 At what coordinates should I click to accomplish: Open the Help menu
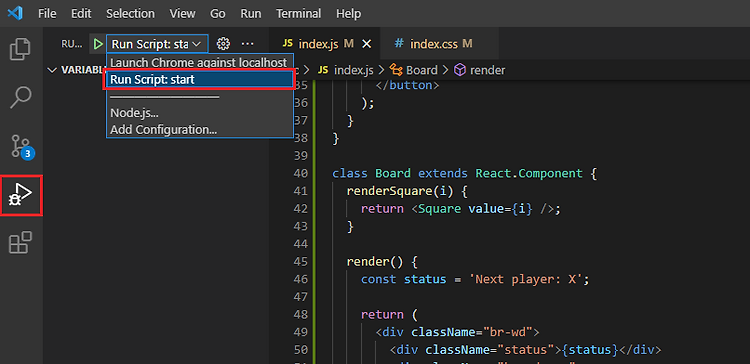tap(348, 13)
